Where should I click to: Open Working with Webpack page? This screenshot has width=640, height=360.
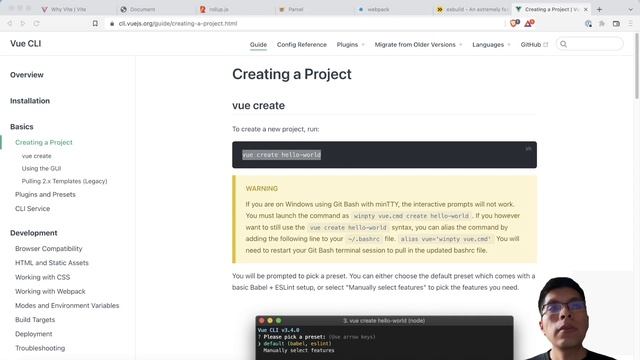click(x=50, y=291)
